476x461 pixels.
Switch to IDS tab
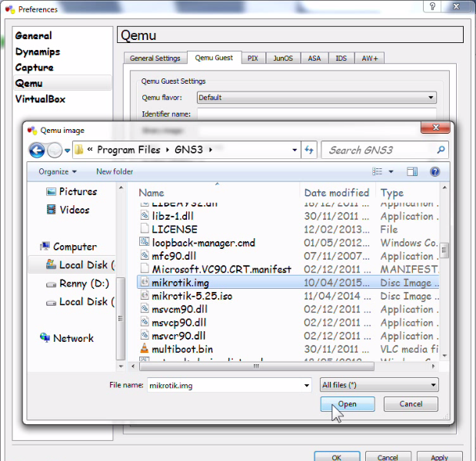pos(341,58)
